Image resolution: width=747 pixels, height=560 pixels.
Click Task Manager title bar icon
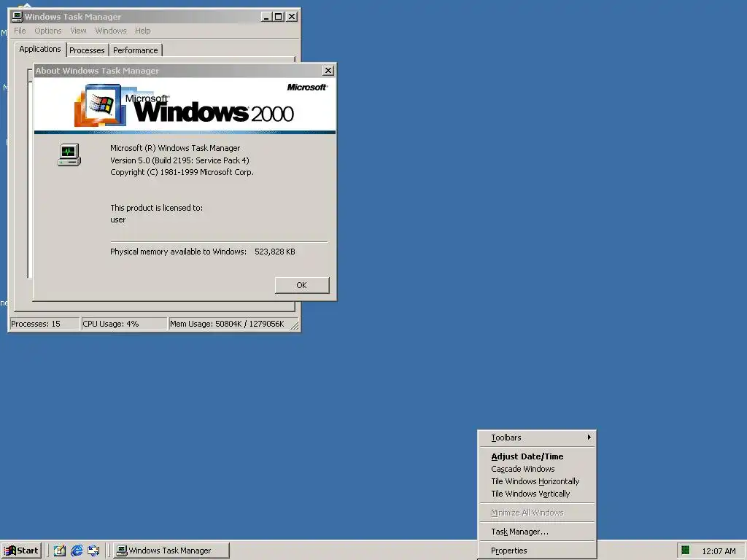click(x=18, y=17)
